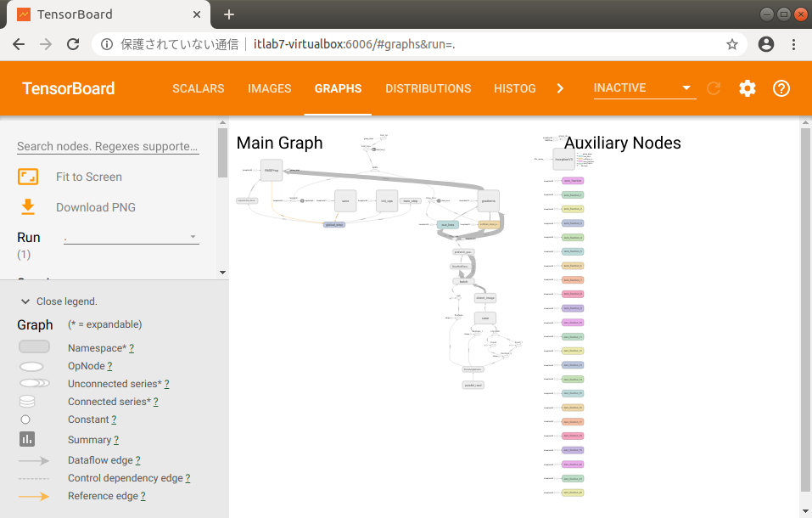Open Control dependency edge help link
The height and width of the screenshot is (518, 812).
(188, 478)
